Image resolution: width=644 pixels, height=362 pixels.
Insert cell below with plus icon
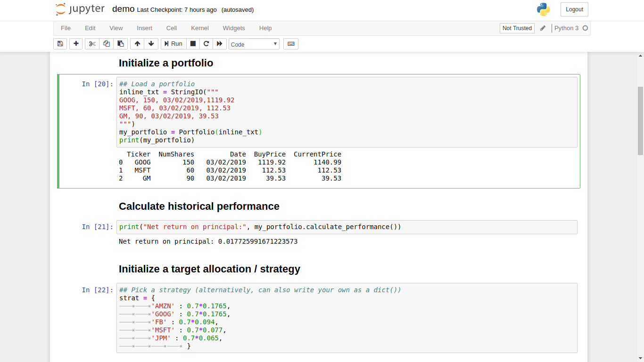coord(76,44)
